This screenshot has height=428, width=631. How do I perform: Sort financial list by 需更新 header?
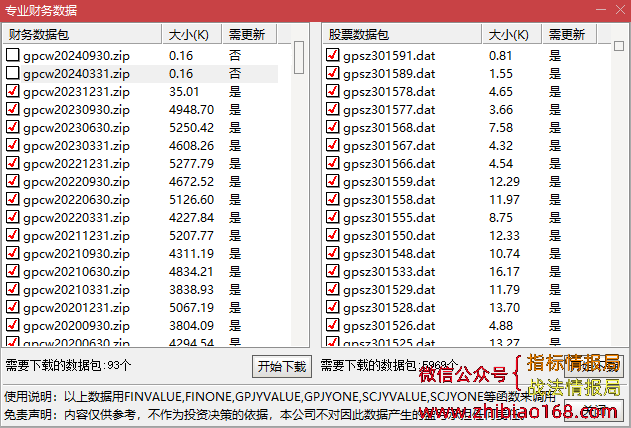click(250, 34)
